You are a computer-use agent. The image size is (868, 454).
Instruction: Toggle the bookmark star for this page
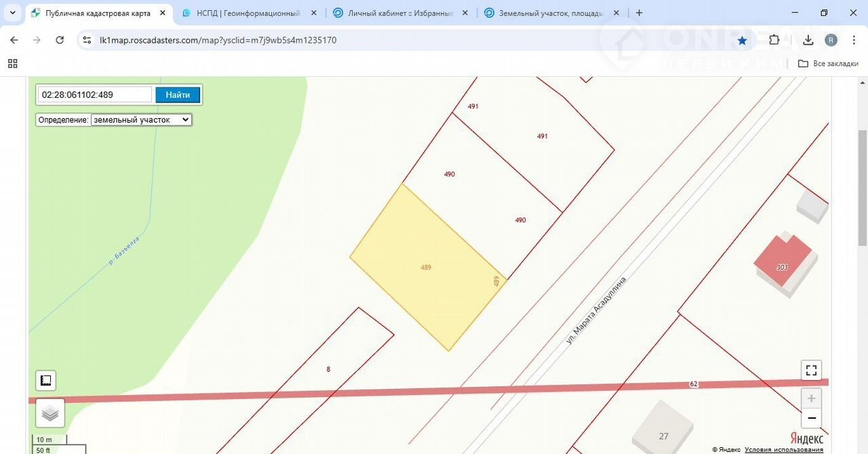point(742,40)
